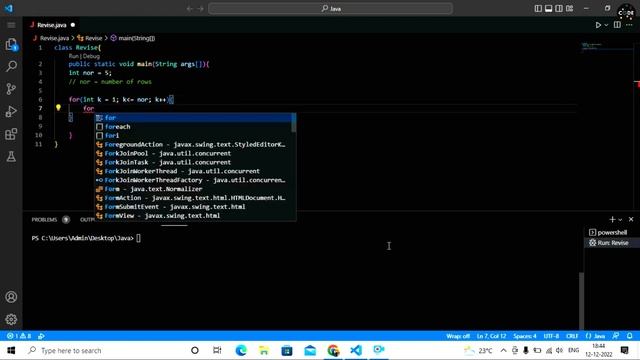The height and width of the screenshot is (360, 640).
Task: Customize layout icon in title bar
Action: point(569,8)
